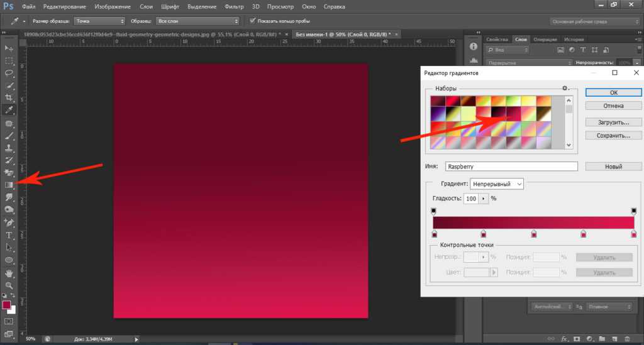Select the Gradient tool in the toolbar
The image size is (644, 345).
point(9,185)
